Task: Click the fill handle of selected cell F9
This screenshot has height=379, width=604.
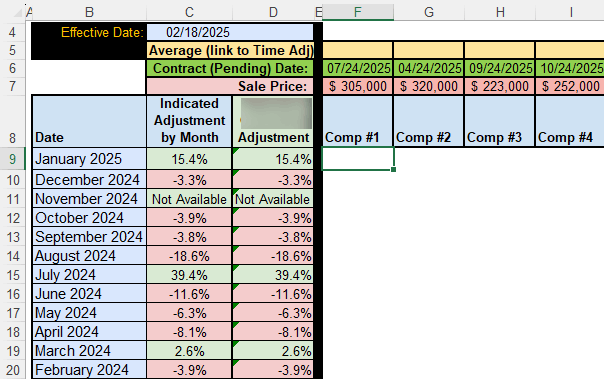Action: tap(393, 169)
